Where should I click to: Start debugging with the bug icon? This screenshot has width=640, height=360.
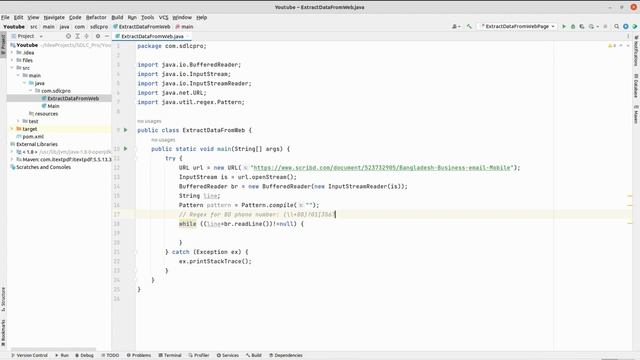tap(573, 27)
